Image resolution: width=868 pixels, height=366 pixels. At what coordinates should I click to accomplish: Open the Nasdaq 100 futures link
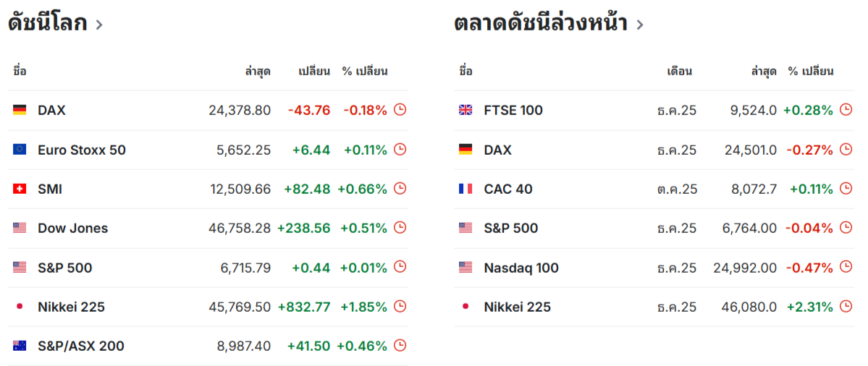(x=521, y=268)
